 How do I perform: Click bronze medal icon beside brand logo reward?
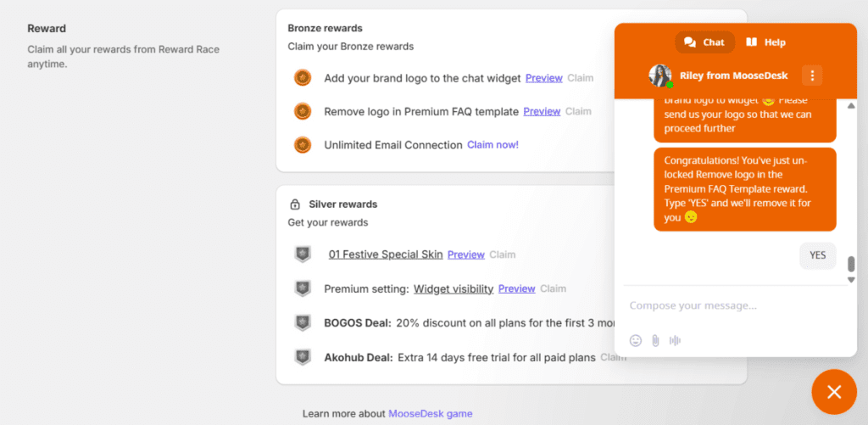(x=303, y=78)
